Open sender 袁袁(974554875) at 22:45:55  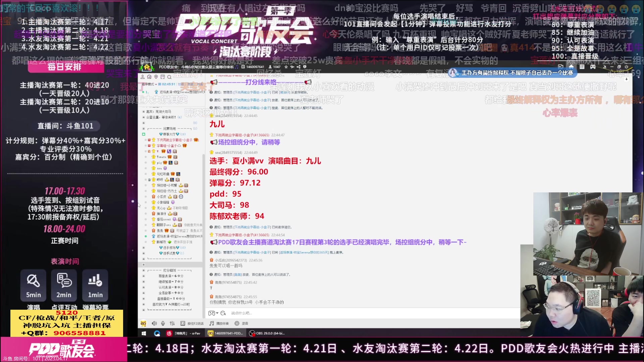pyautogui.click(x=228, y=297)
